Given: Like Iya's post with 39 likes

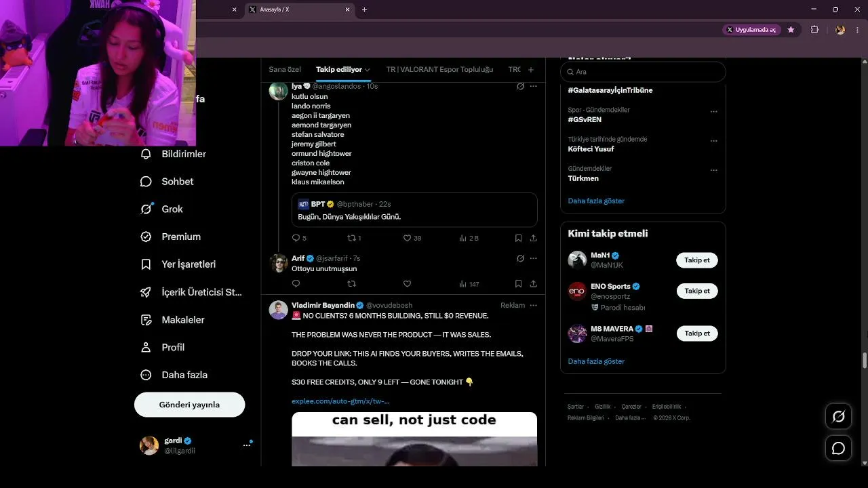Looking at the screenshot, I should 412,238.
